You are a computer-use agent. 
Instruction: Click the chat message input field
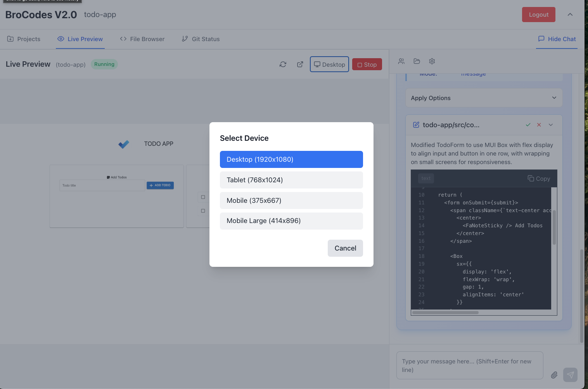pyautogui.click(x=470, y=365)
